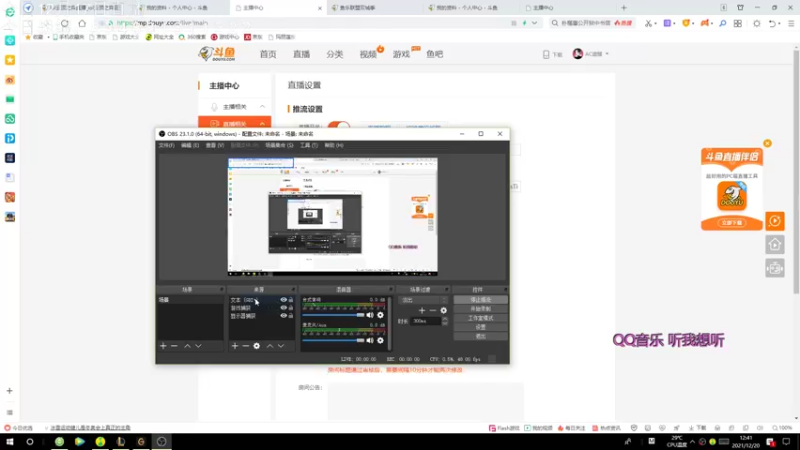Open 台式音响 audio settings gear
This screenshot has width=800, height=450.
(380, 315)
